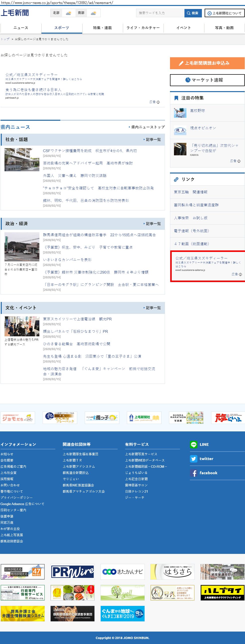The image size is (245, 644).
Task: Open the スポーツ navigation tab
Action: [x=62, y=28]
